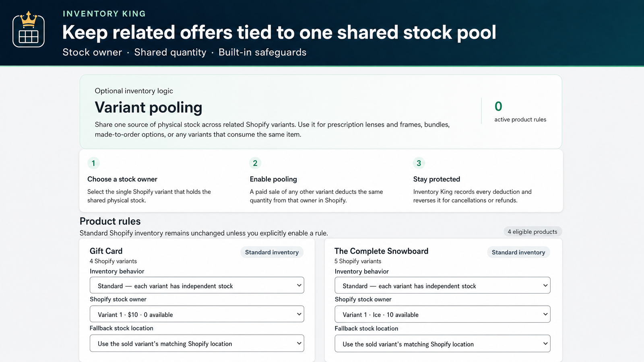Select Snowboard stock owner Variant 1 Ice dropdown
Viewport: 644px width, 362px height.
pos(442,314)
